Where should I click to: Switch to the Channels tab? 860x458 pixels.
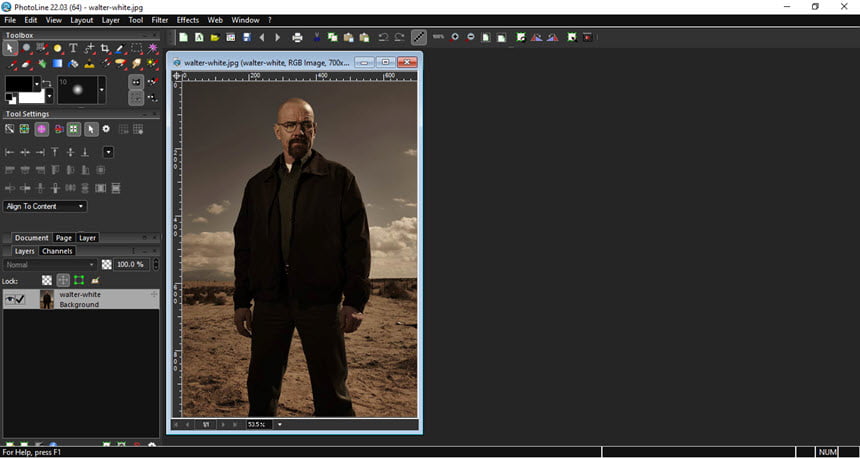[x=57, y=251]
